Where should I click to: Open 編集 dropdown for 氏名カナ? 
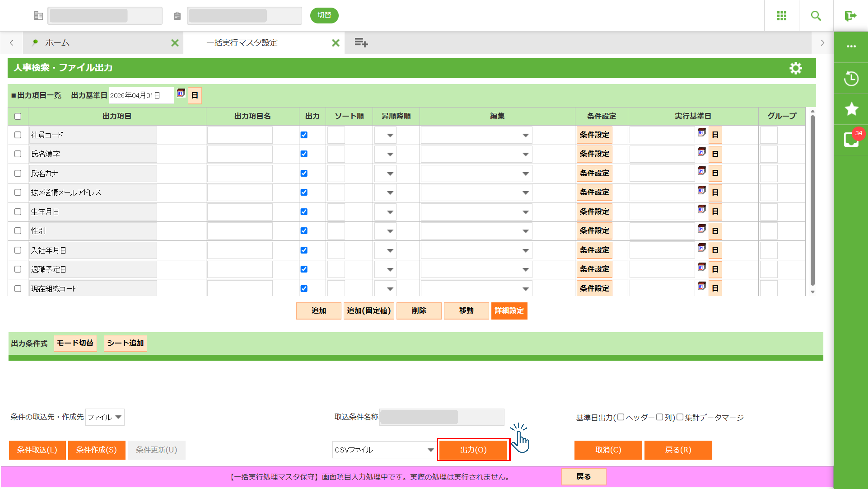click(476, 174)
